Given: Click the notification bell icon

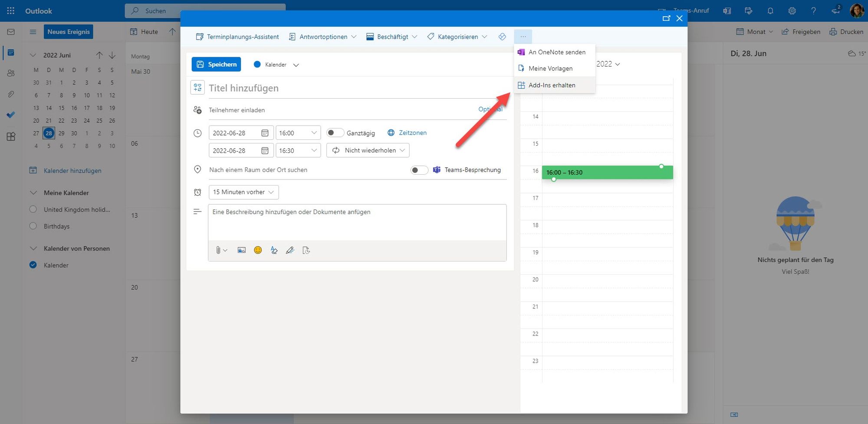Looking at the screenshot, I should click(x=770, y=11).
